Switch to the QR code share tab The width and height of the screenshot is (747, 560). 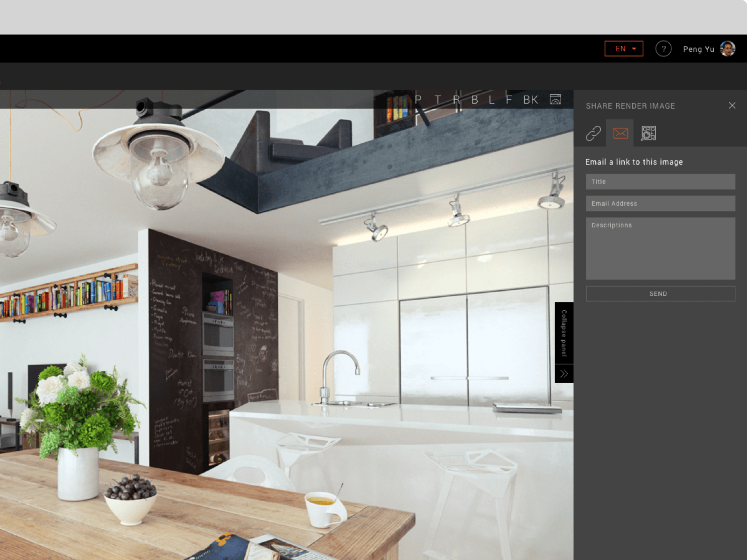[x=648, y=133]
